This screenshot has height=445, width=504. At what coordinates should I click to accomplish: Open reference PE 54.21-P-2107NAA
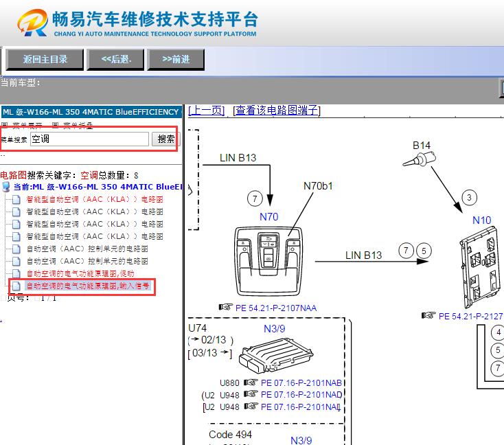276,308
